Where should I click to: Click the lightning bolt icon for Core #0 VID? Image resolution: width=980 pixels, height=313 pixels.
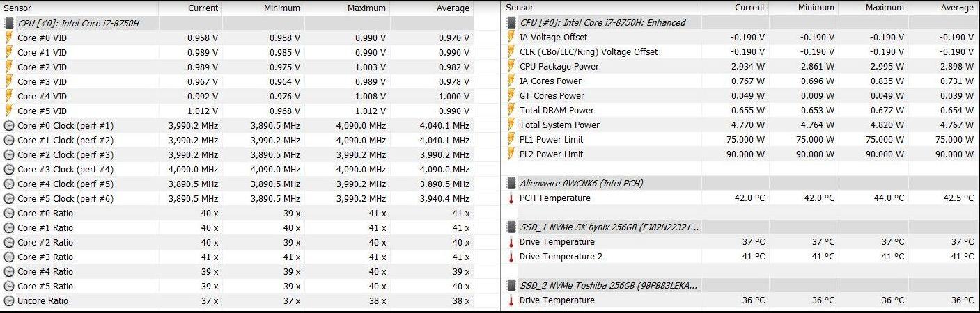click(9, 38)
